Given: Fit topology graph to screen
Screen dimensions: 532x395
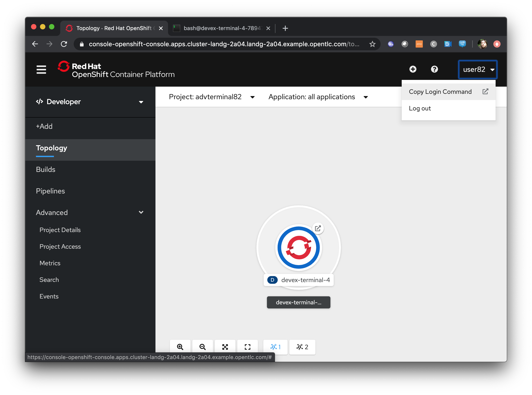Looking at the screenshot, I should [225, 347].
